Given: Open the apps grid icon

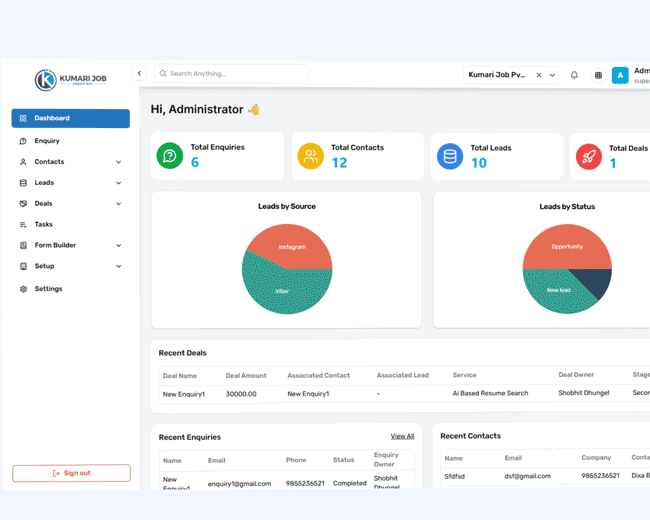Looking at the screenshot, I should click(x=598, y=75).
